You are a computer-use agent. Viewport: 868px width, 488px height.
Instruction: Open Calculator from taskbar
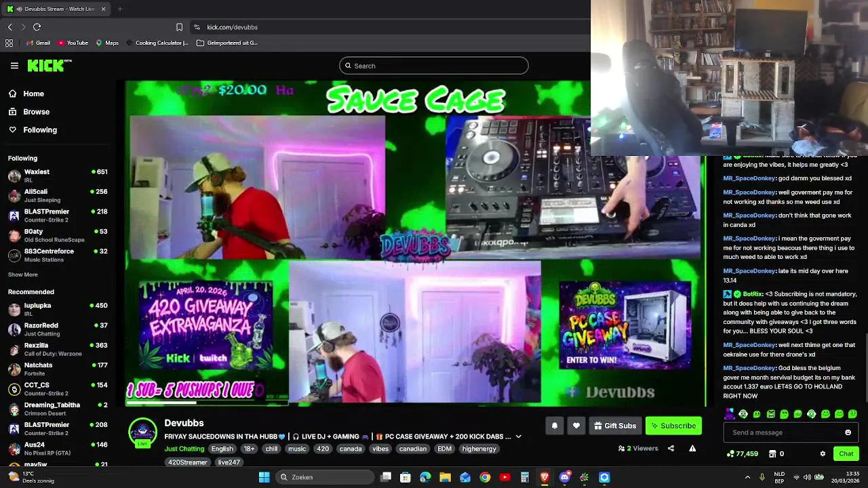point(524,477)
